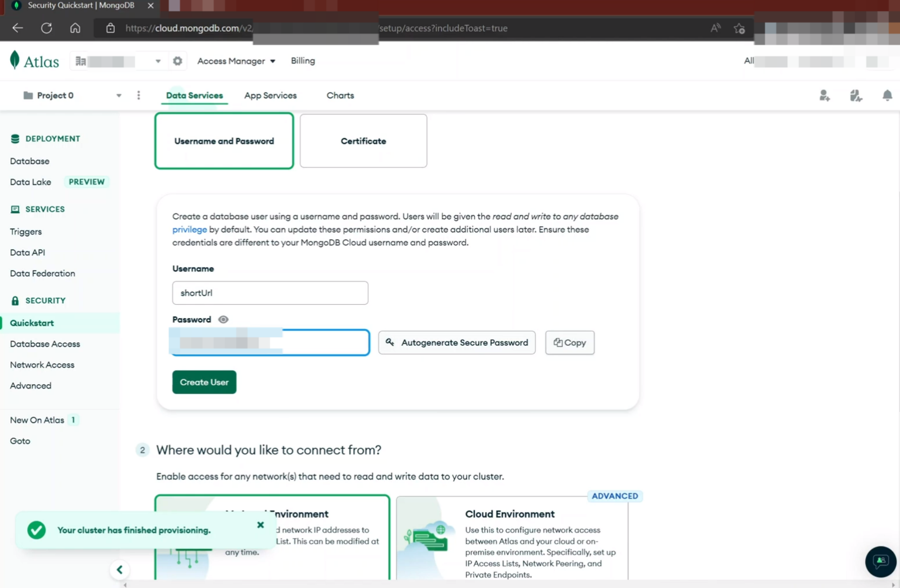Click the 'Where would you like to connect from?' heading
The height and width of the screenshot is (588, 900).
pos(268,450)
